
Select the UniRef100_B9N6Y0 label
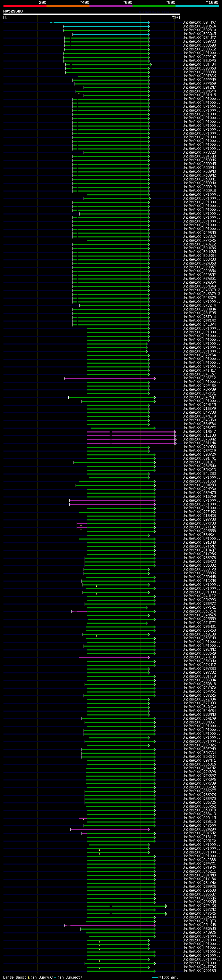(199, 91)
